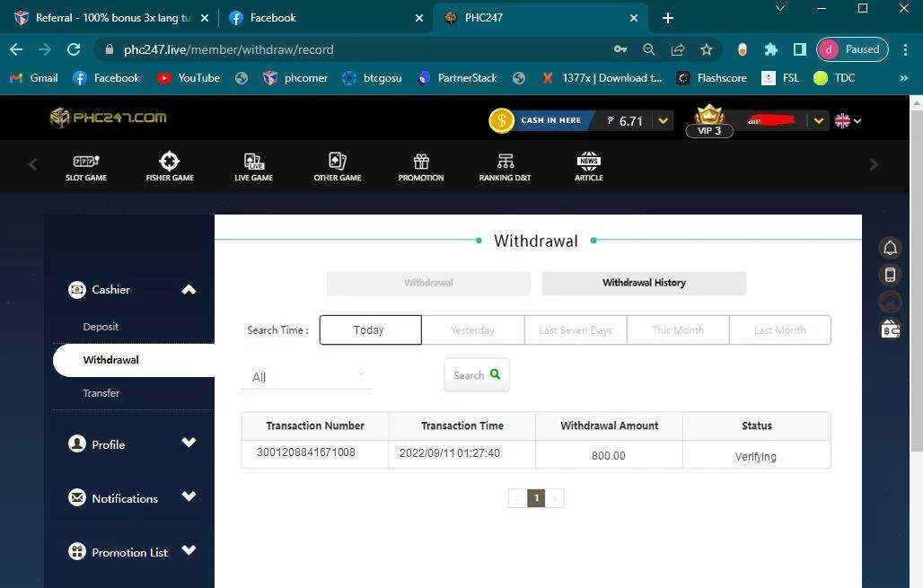Click the round icon below the phone icon
The image size is (923, 588).
pyautogui.click(x=890, y=302)
